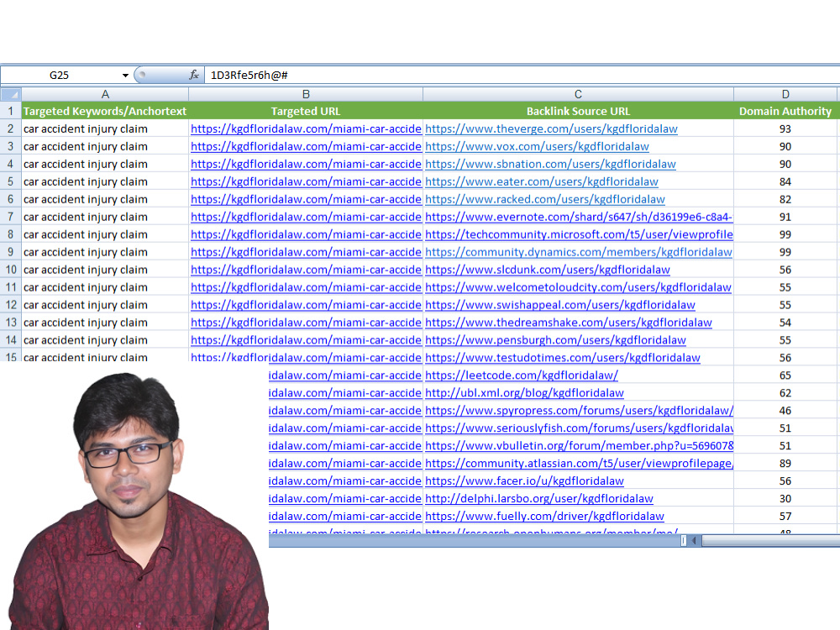Select row 7 header
Viewport: 840px width, 630px height.
tap(11, 217)
